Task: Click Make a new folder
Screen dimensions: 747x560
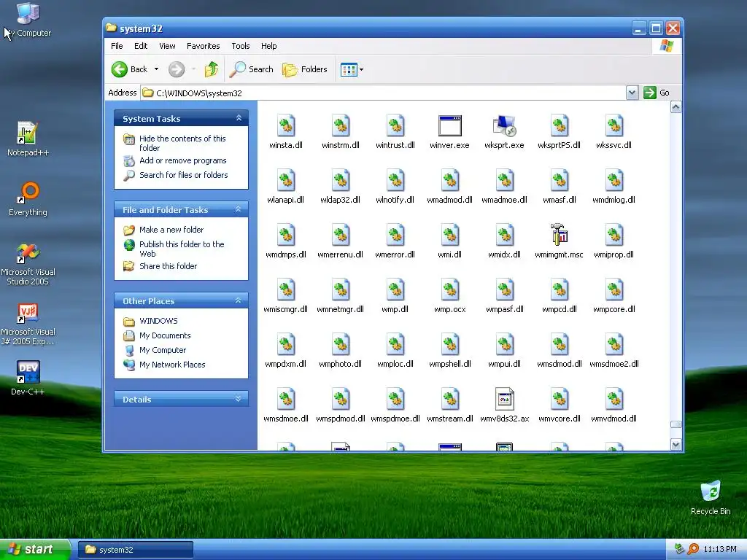Action: pos(171,230)
